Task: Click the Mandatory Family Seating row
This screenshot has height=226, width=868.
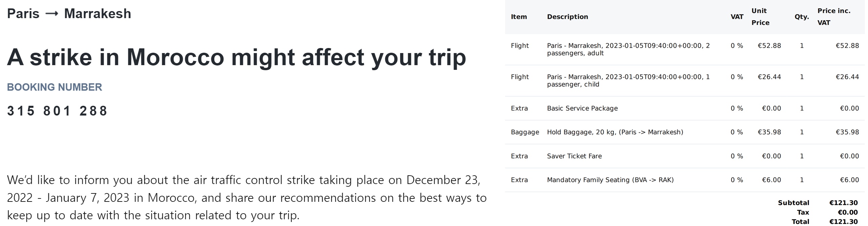Action: coord(685,180)
